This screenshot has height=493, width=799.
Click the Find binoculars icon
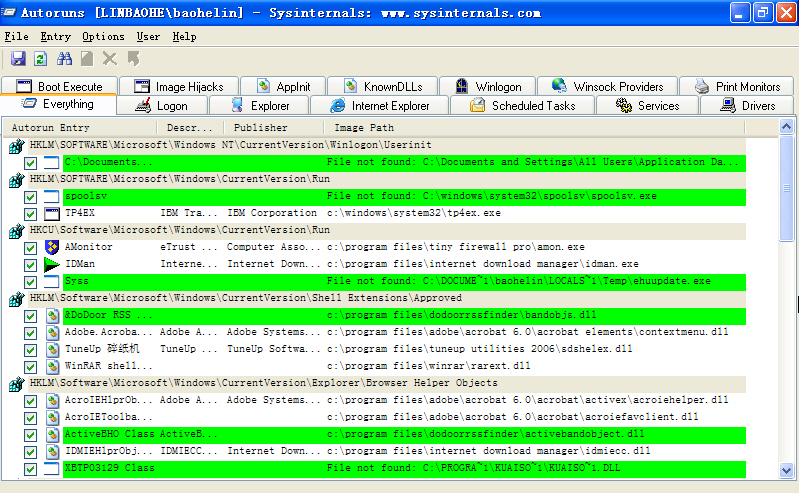pyautogui.click(x=64, y=59)
